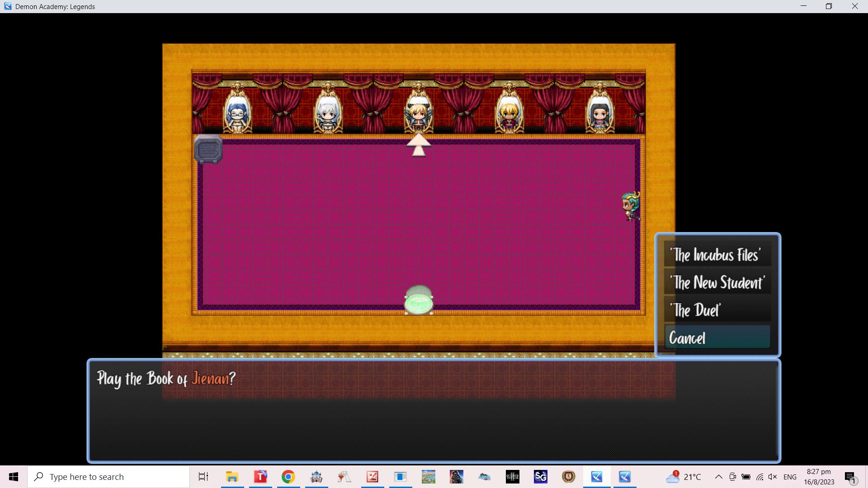Open the green farm game icon on the taskbar
This screenshot has height=488, width=868.
[x=429, y=477]
